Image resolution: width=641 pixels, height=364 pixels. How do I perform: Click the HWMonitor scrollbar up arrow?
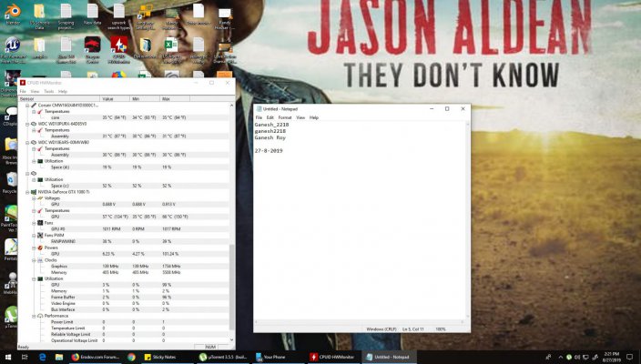(x=232, y=106)
